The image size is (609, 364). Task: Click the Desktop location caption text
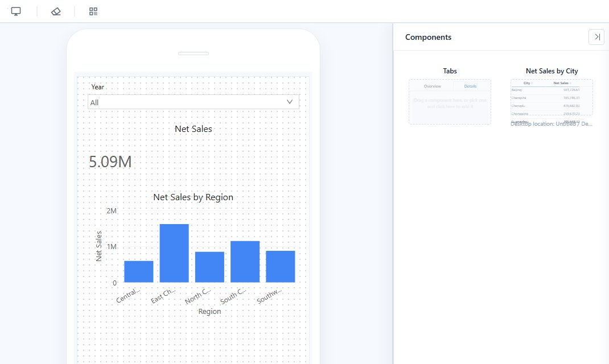point(551,124)
